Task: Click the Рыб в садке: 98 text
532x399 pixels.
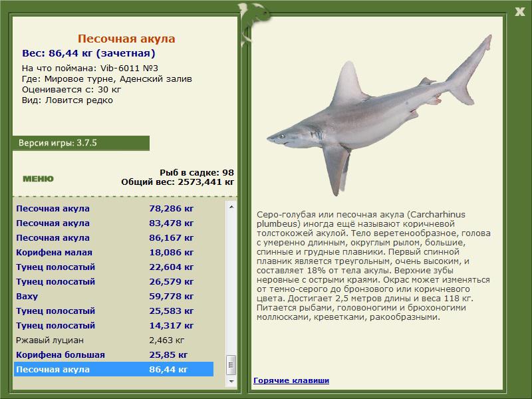Action: click(197, 172)
